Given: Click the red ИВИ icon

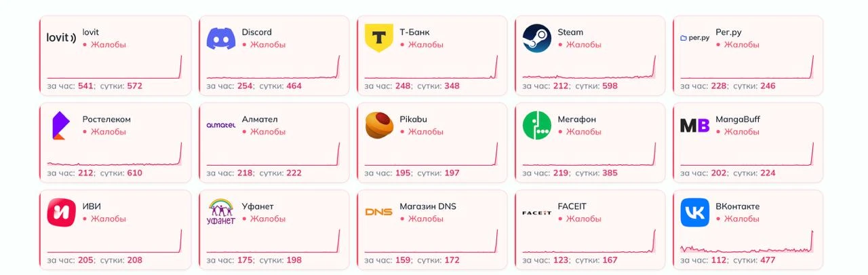Looking at the screenshot, I should pos(61,213).
